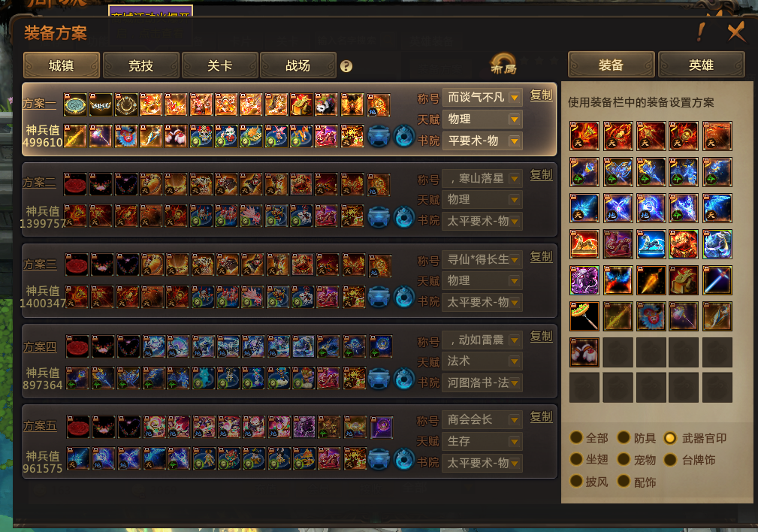Choose the 宠物 filter radio button
This screenshot has width=758, height=532.
[624, 459]
